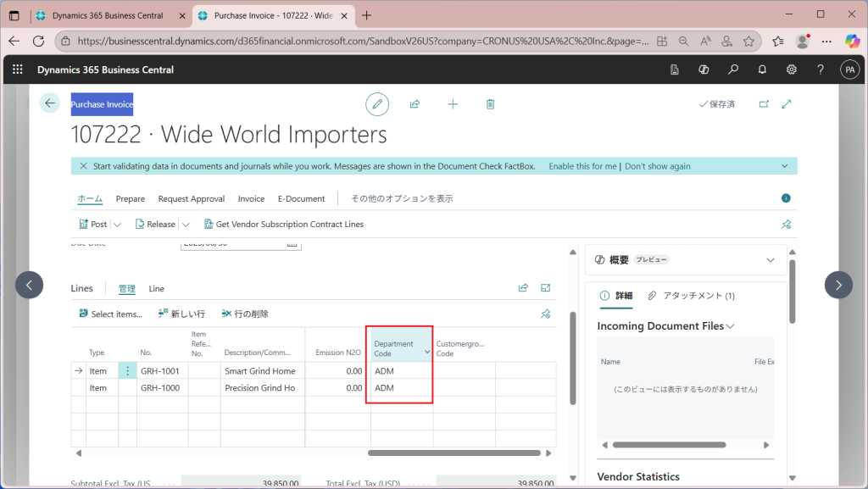Switch to the ホーム tab
The height and width of the screenshot is (489, 868).
click(90, 198)
